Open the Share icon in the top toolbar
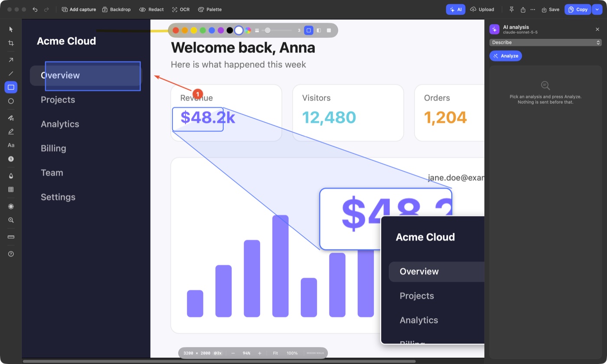The width and height of the screenshot is (607, 364). (523, 10)
